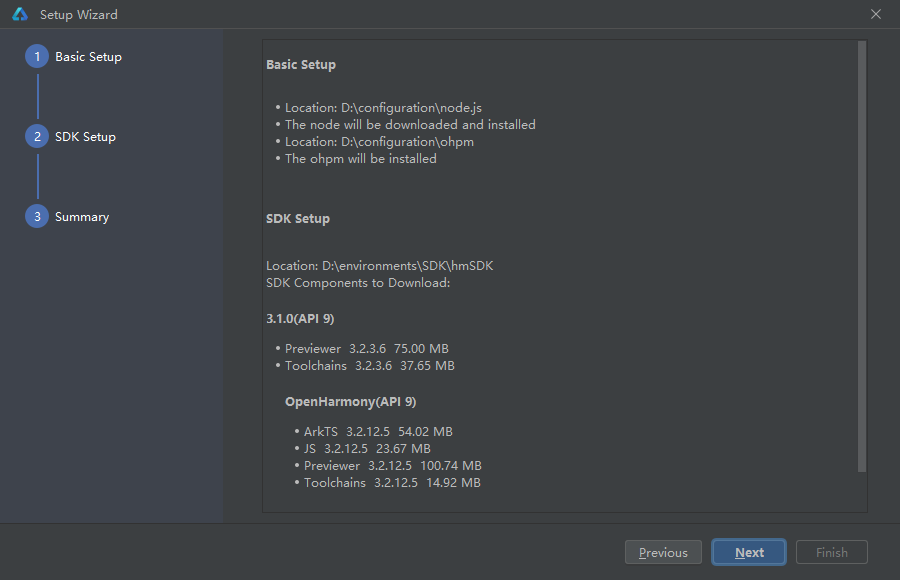Click the Previewer 3.2.3.6 75.00 MB entry
The height and width of the screenshot is (580, 900).
[367, 349]
